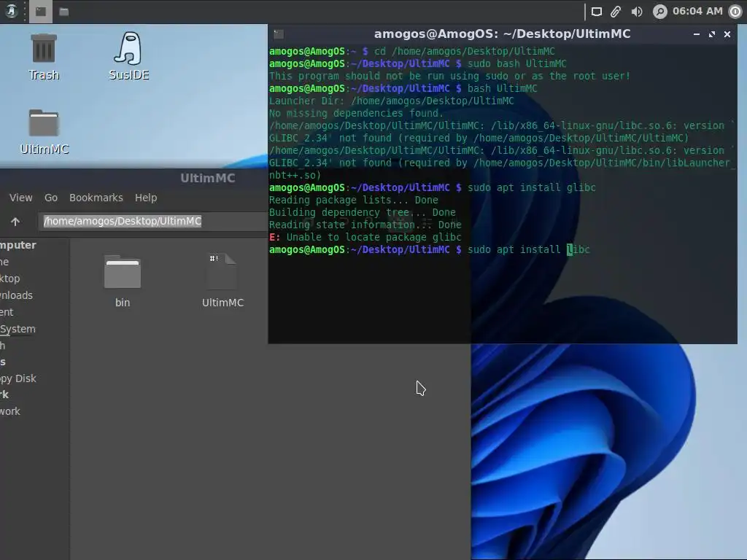Viewport: 747px width, 560px height.
Task: Select Downloads in the sidebar
Action: tap(16, 295)
